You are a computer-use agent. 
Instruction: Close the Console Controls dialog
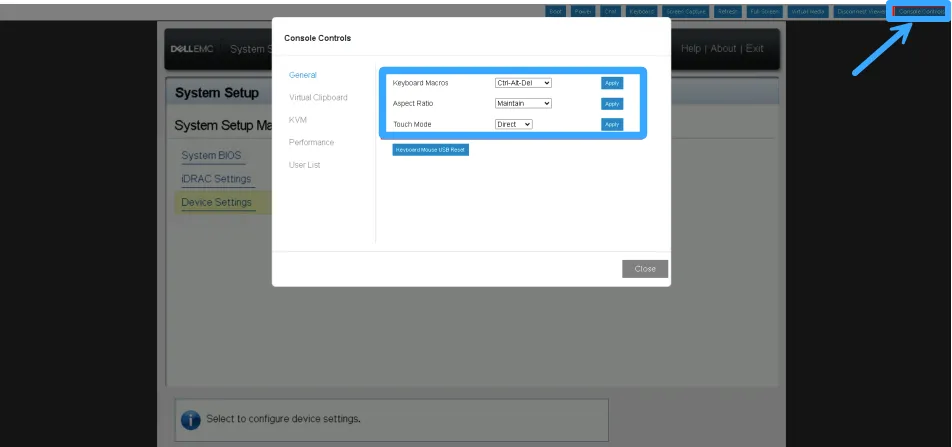pos(645,269)
